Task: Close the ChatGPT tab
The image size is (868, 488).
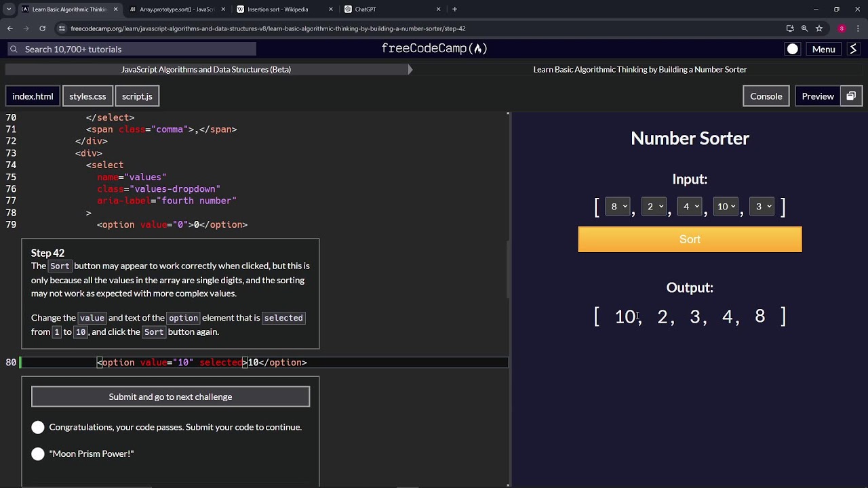Action: [439, 9]
